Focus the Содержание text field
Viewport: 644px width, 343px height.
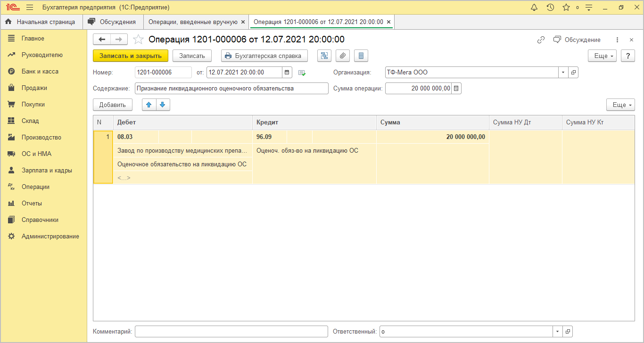(x=231, y=89)
